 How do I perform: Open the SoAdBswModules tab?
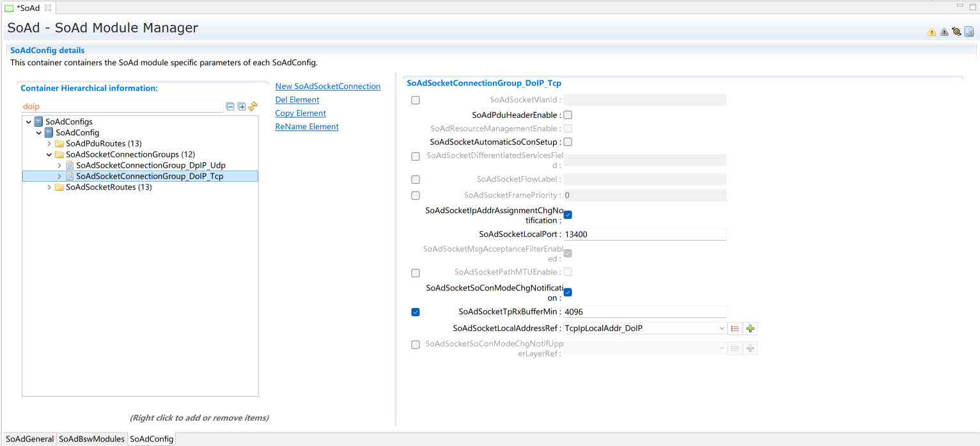pos(91,439)
